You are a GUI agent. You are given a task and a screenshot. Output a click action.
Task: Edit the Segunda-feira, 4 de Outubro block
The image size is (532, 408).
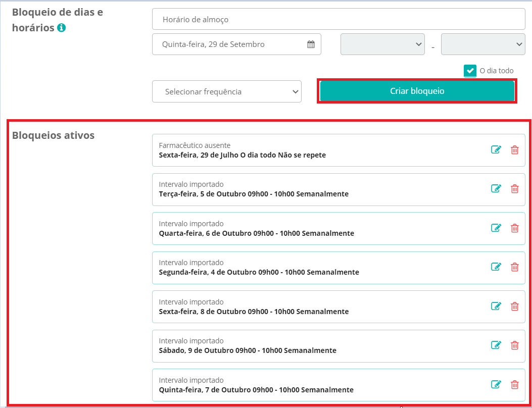pos(496,267)
